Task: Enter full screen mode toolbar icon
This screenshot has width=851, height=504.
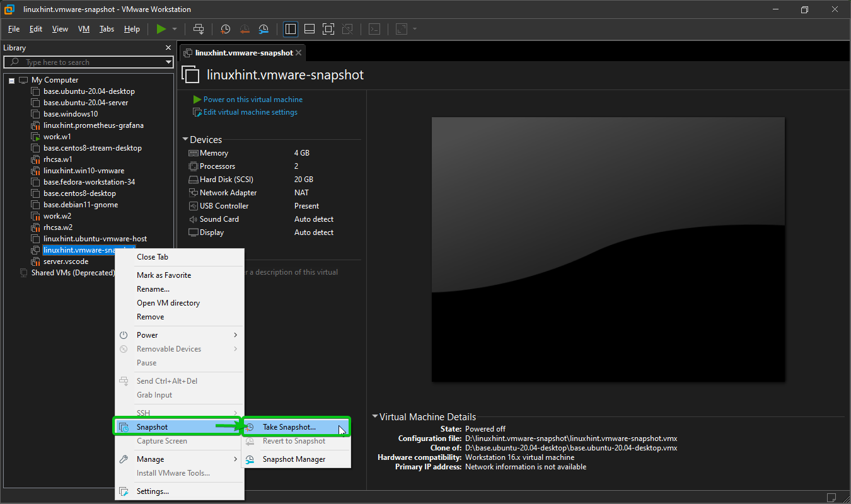Action: pyautogui.click(x=328, y=29)
